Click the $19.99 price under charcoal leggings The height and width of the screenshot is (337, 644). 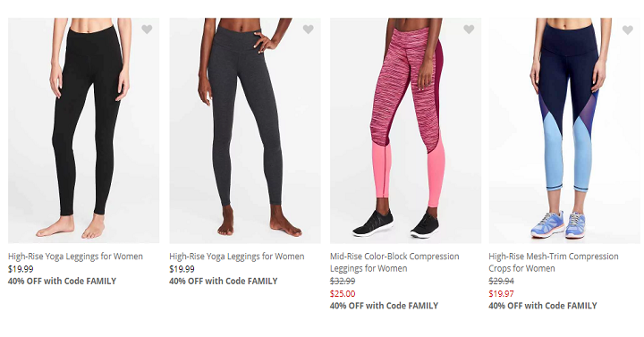pos(182,269)
